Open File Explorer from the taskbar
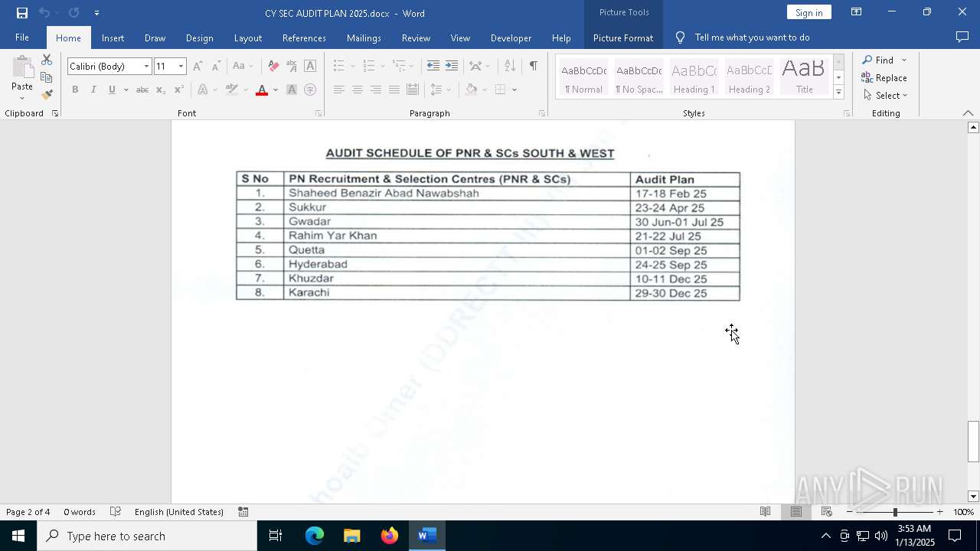Viewport: 980px width, 551px height. coord(352,536)
